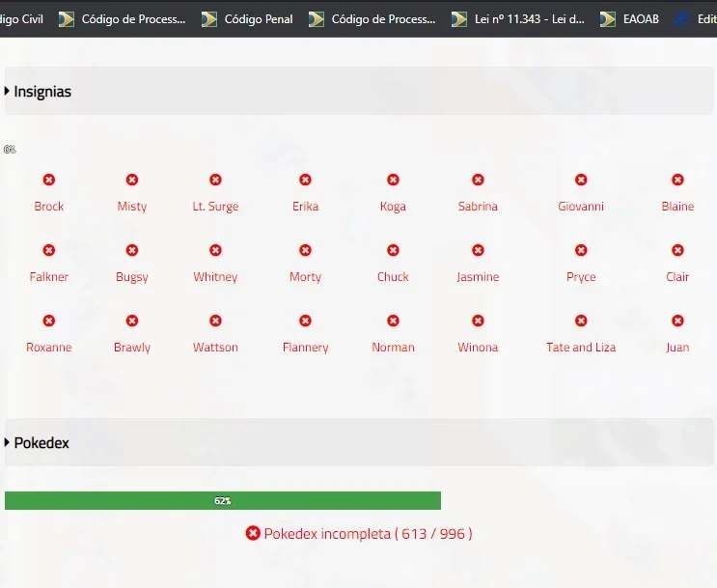This screenshot has height=588, width=717.
Task: Click the red X icon above Koga
Action: (393, 180)
